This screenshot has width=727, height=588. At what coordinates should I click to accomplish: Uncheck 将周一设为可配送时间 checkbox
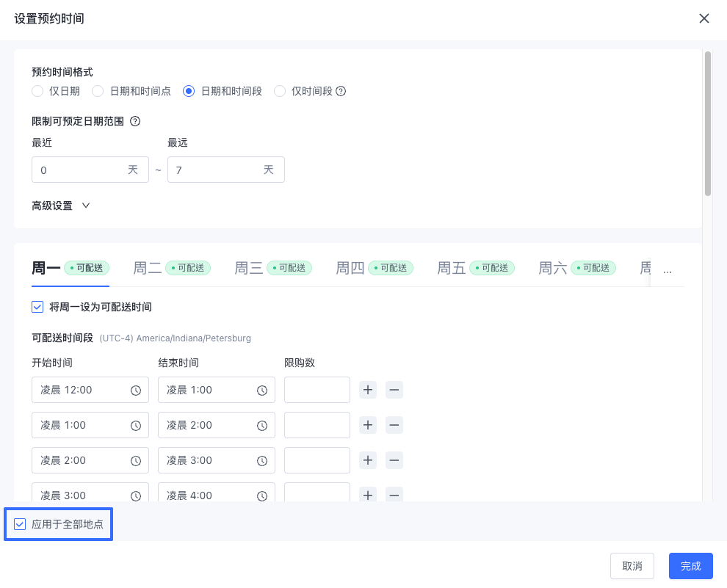coord(37,307)
